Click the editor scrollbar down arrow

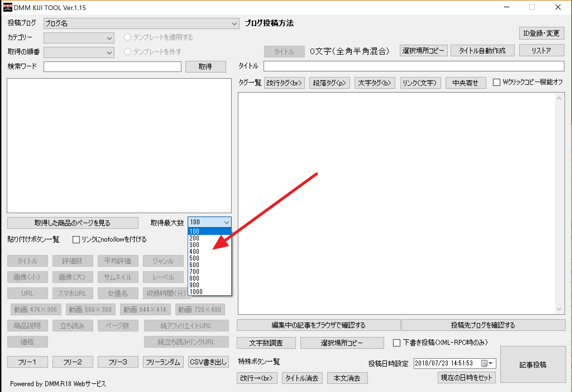[559, 309]
